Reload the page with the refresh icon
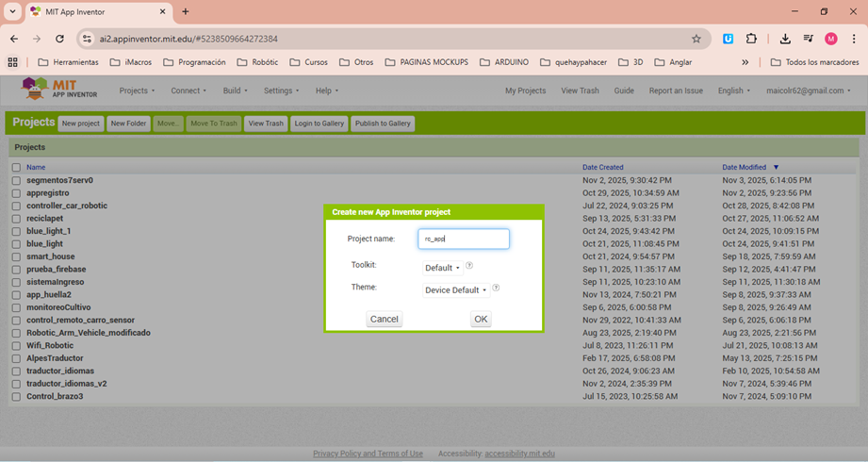The width and height of the screenshot is (868, 462). pos(60,39)
